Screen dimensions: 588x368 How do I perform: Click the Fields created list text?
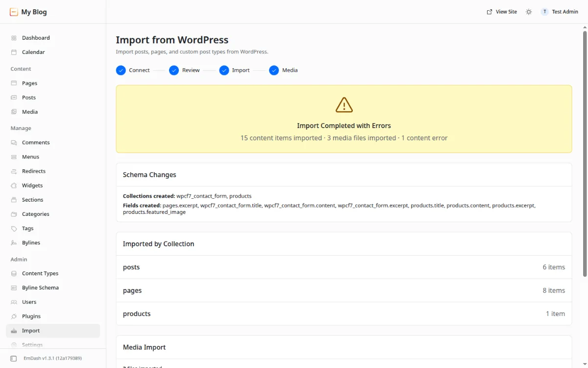click(x=329, y=209)
